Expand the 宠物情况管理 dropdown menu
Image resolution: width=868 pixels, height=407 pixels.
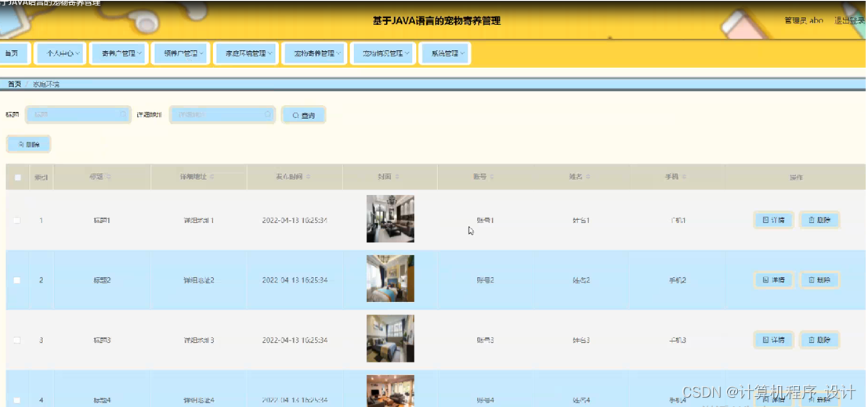(382, 54)
